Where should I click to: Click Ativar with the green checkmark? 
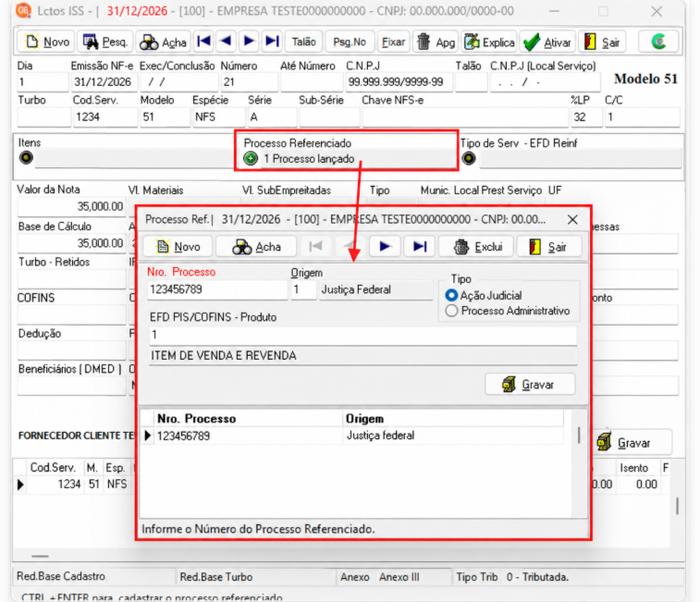coord(547,42)
